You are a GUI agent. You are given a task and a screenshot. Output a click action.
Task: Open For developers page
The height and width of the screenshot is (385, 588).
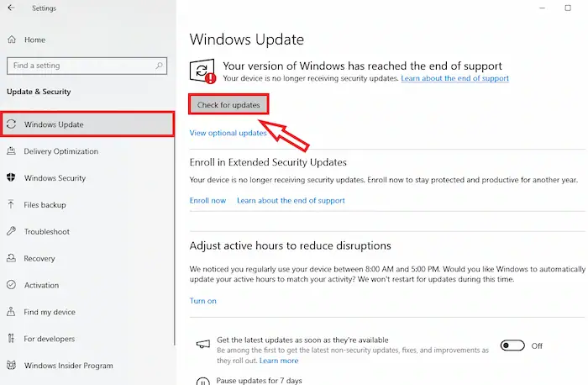pyautogui.click(x=49, y=339)
